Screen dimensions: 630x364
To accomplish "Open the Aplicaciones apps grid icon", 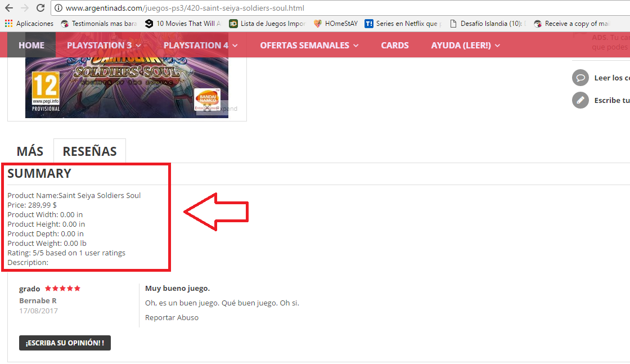I will coord(9,24).
